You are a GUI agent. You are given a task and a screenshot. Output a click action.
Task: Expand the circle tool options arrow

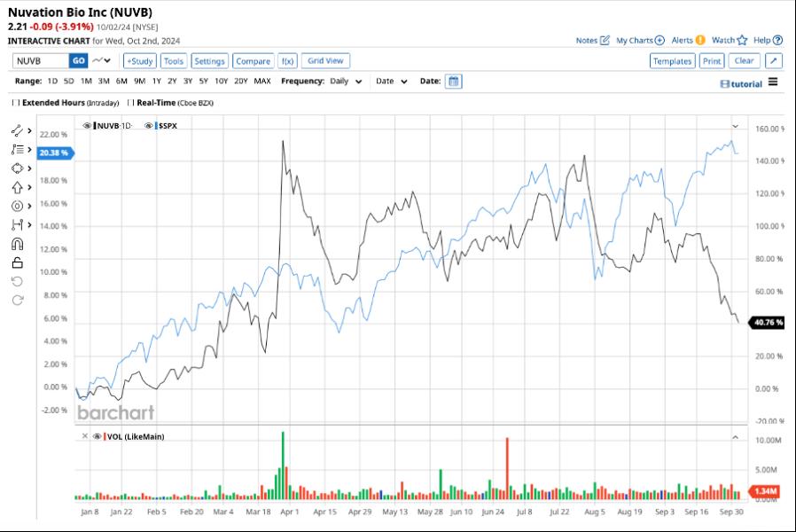29,206
